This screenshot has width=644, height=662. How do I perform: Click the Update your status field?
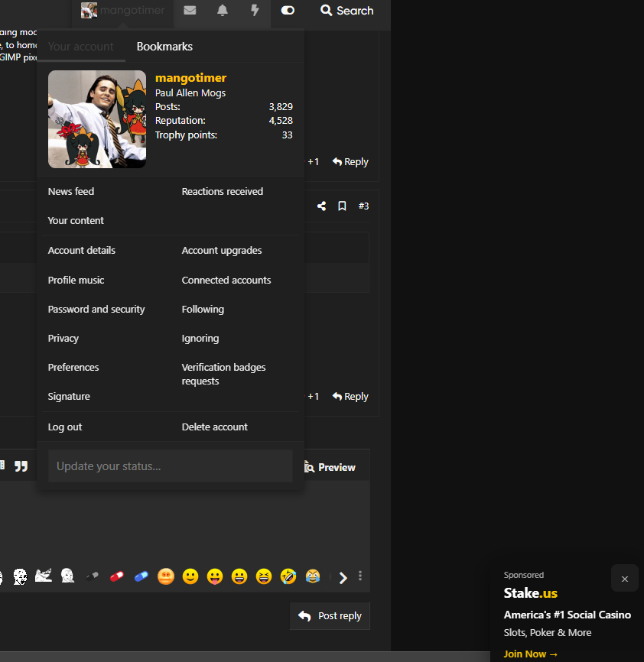click(x=171, y=466)
